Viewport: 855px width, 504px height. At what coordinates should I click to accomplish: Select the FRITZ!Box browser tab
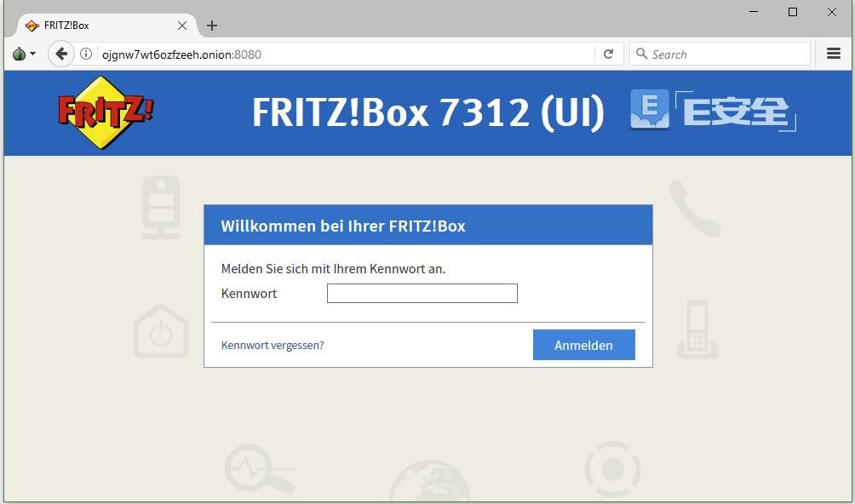pyautogui.click(x=107, y=26)
